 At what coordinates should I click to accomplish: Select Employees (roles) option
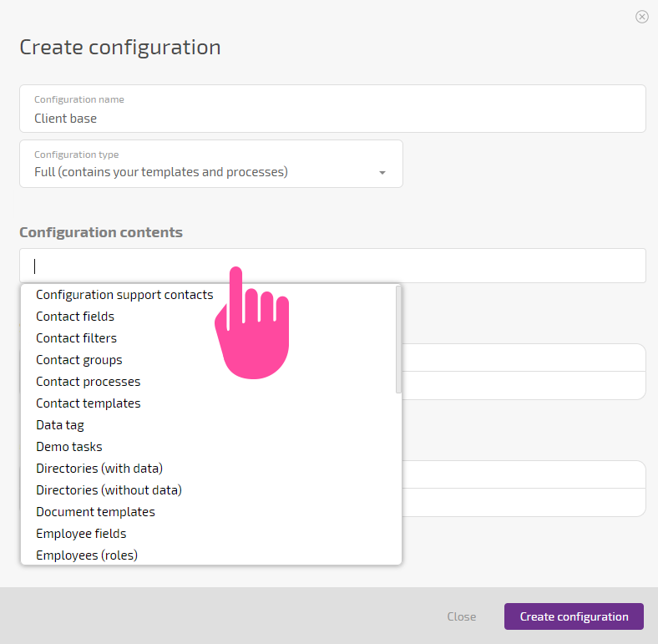pyautogui.click(x=87, y=555)
